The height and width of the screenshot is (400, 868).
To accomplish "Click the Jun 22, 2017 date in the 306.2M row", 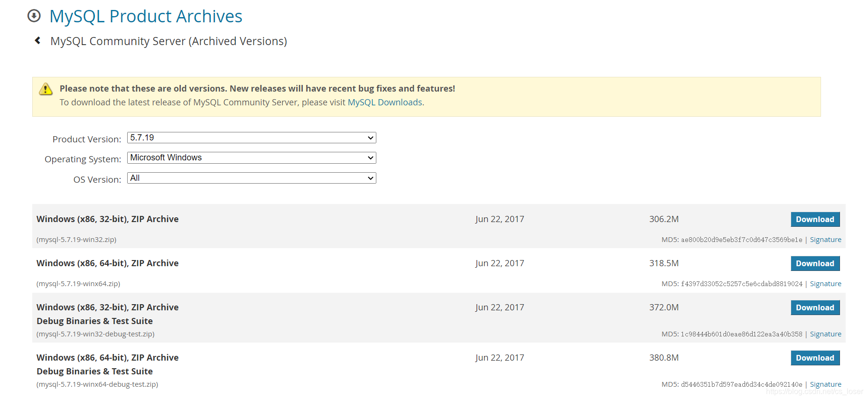I will point(500,219).
